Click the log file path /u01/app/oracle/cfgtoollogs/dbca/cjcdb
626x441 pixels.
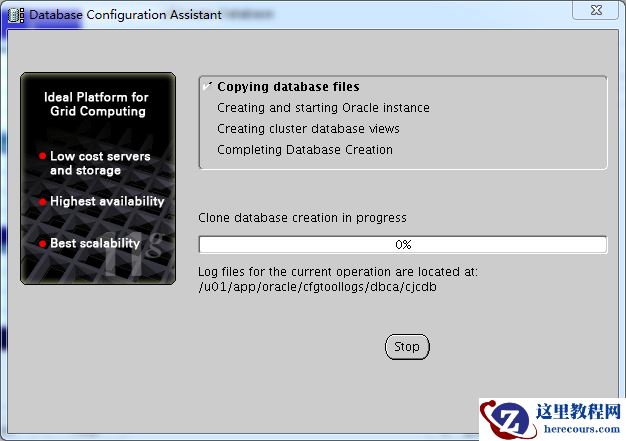coord(317,287)
